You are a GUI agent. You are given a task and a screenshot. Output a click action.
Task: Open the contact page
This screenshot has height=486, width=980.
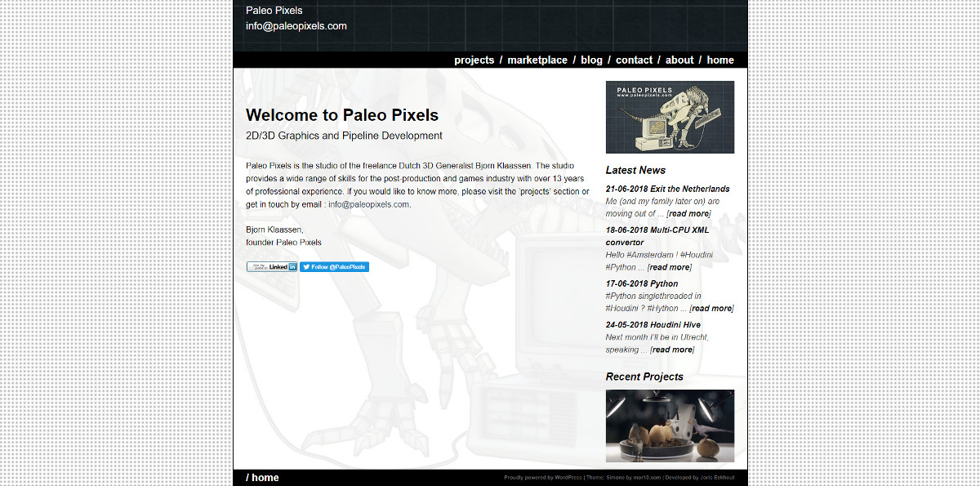click(634, 59)
